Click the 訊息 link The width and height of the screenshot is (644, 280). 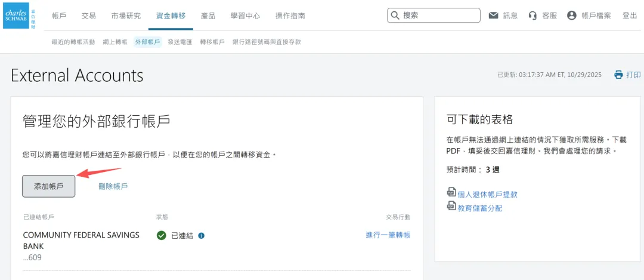[510, 16]
